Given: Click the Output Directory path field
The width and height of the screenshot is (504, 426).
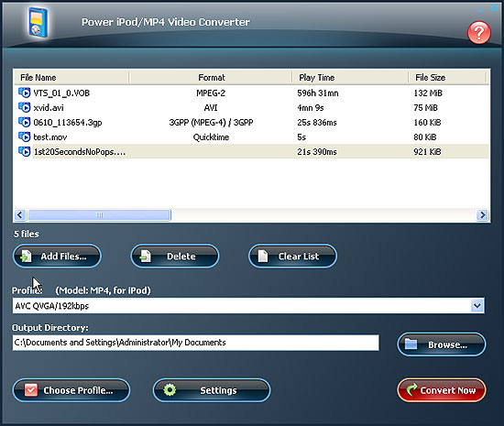Looking at the screenshot, I should pyautogui.click(x=196, y=343).
